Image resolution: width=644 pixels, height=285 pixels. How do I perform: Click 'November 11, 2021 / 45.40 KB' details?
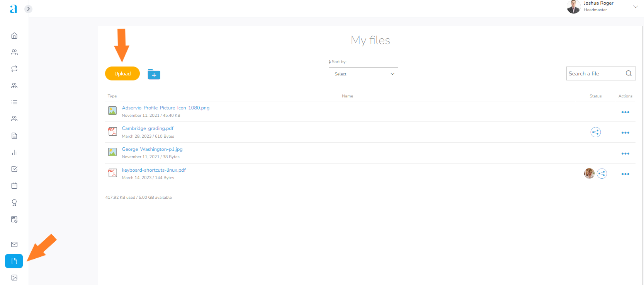pos(151,115)
